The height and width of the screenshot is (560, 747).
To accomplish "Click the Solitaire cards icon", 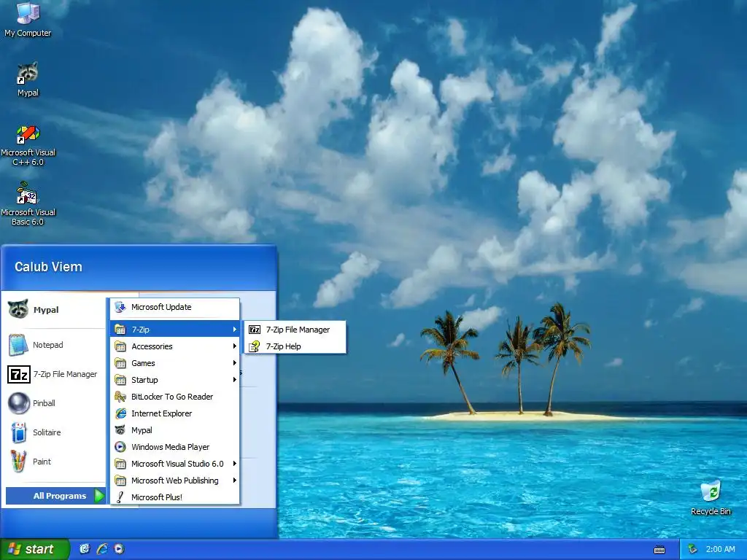I will (x=18, y=432).
